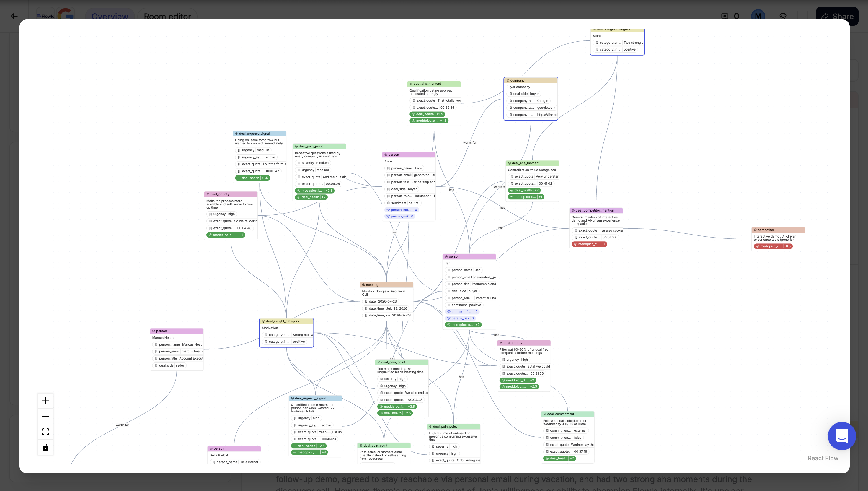The height and width of the screenshot is (491, 868).
Task: Click the exact_quote 00:41:02 timestamp row
Action: [531, 183]
